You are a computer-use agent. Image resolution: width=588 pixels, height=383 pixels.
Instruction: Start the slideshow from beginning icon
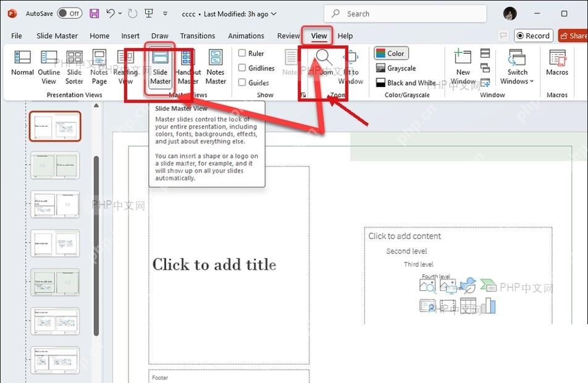149,14
